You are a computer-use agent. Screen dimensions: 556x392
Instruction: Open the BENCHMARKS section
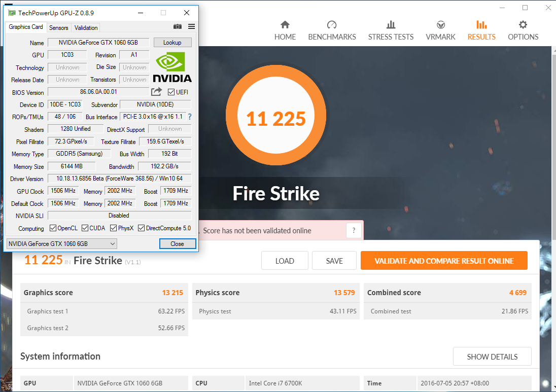pyautogui.click(x=332, y=28)
